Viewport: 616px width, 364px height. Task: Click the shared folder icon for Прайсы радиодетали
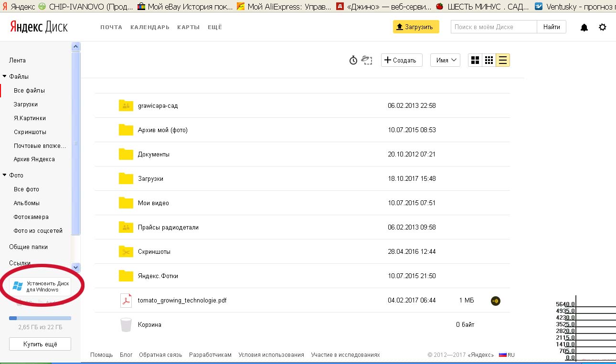pyautogui.click(x=126, y=227)
